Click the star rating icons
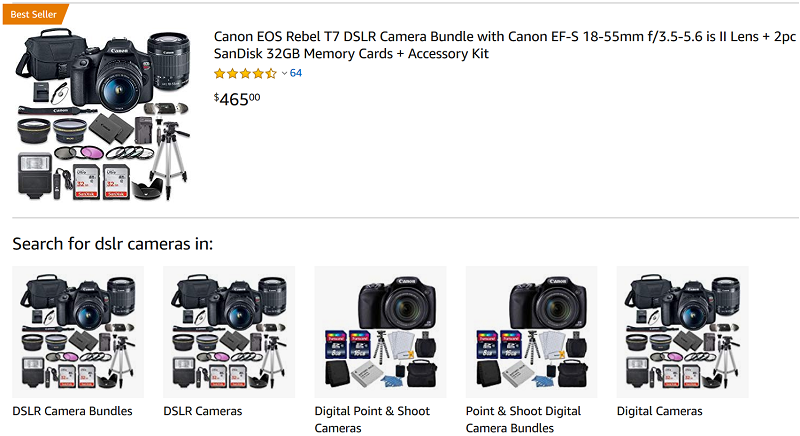Screen dimensions: 800x436 click(245, 73)
